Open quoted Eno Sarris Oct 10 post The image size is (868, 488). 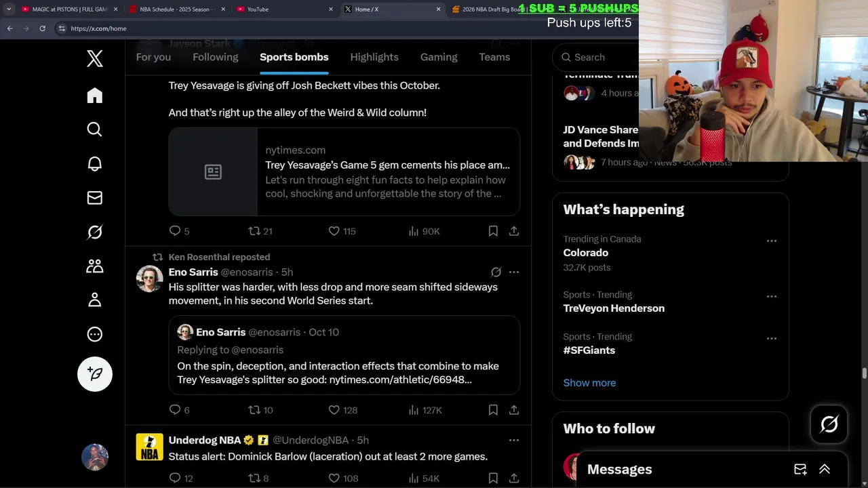344,355
